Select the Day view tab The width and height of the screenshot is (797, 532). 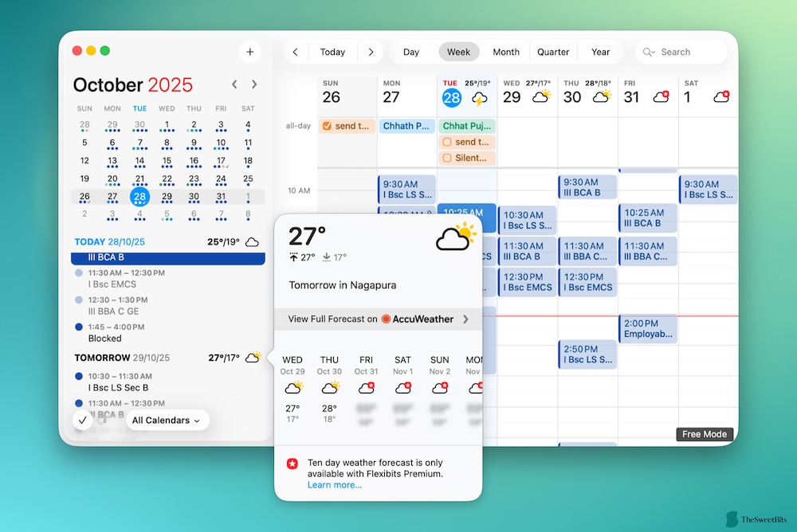[412, 51]
